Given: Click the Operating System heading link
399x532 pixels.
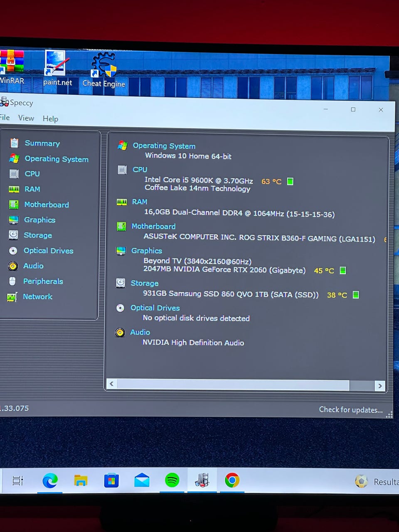Looking at the screenshot, I should coord(164,146).
